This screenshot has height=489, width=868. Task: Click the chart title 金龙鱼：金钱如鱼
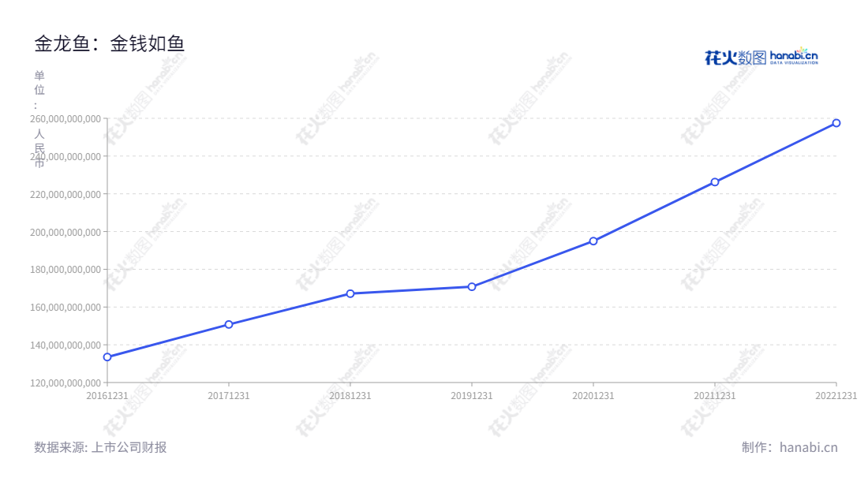pyautogui.click(x=110, y=44)
